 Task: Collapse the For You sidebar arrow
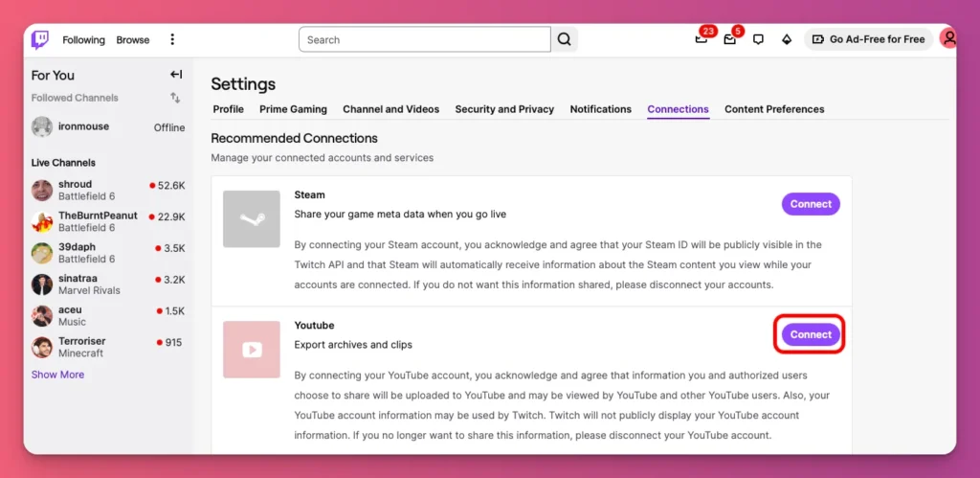(x=176, y=75)
